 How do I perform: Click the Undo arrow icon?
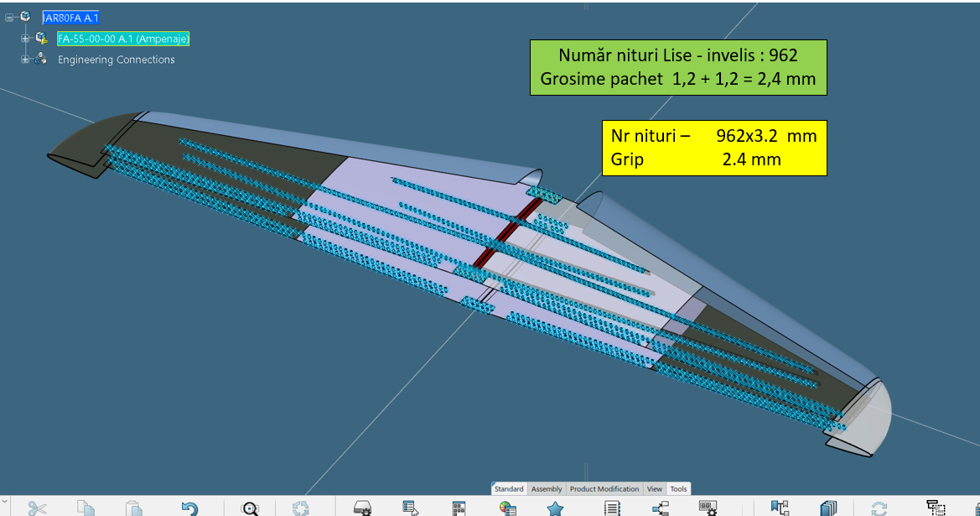189,508
